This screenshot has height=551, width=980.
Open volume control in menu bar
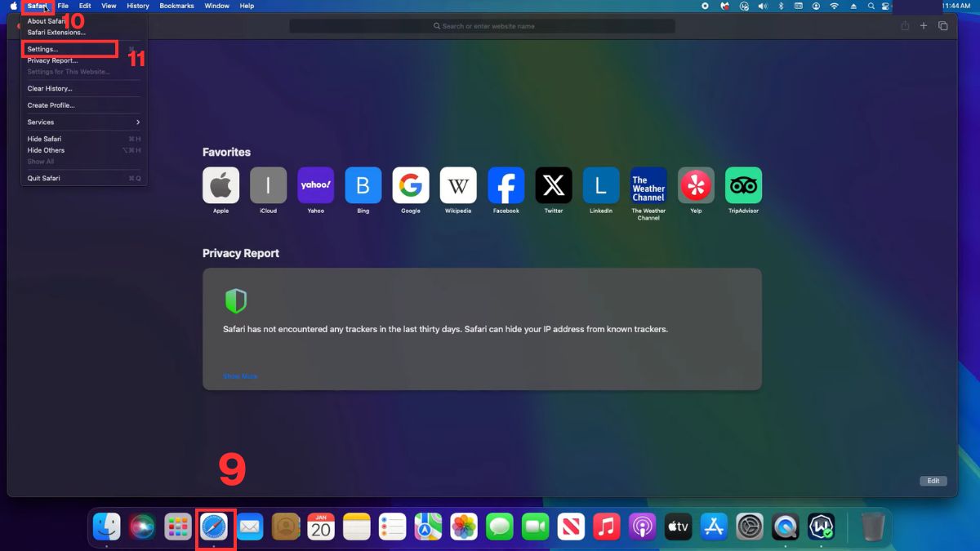tap(763, 6)
